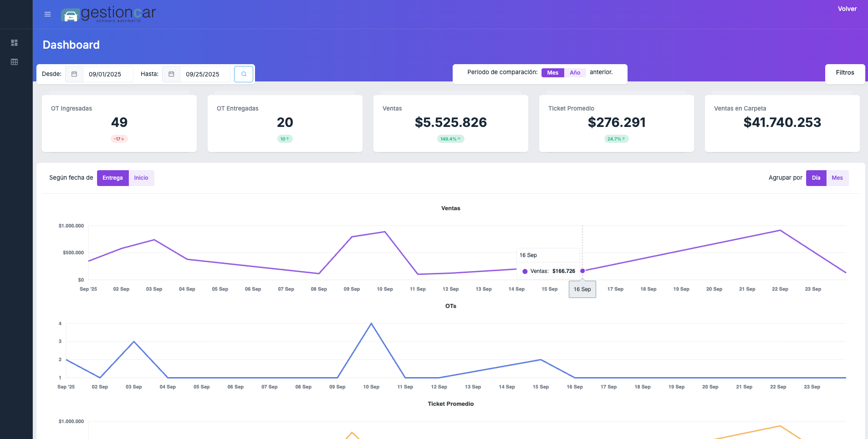Image resolution: width=868 pixels, height=439 pixels.
Task: Open the 'Hasta' date field 09/25/2025
Action: [205, 74]
